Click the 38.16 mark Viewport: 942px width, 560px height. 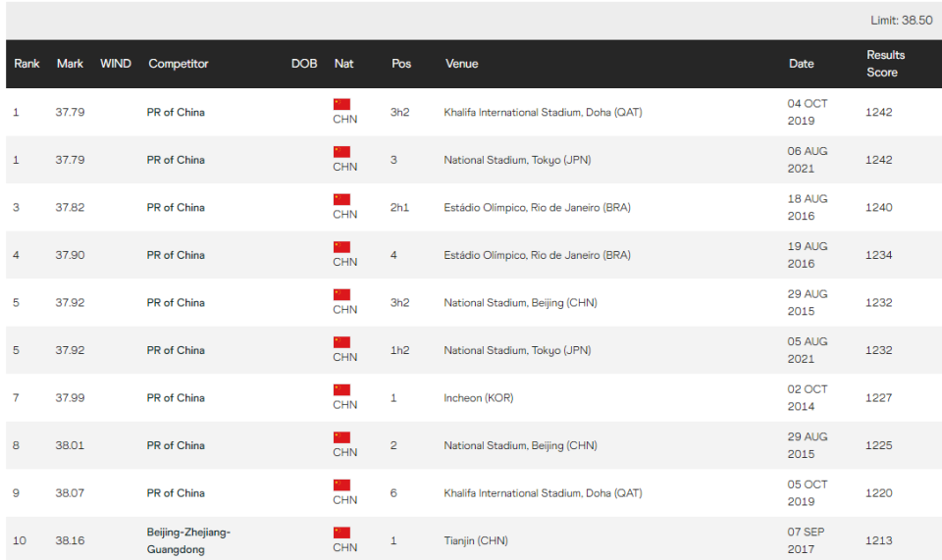70,540
